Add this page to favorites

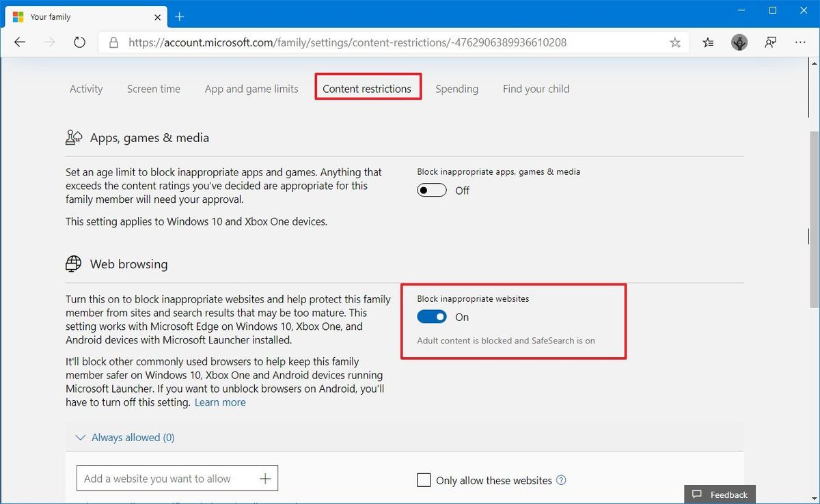[675, 42]
